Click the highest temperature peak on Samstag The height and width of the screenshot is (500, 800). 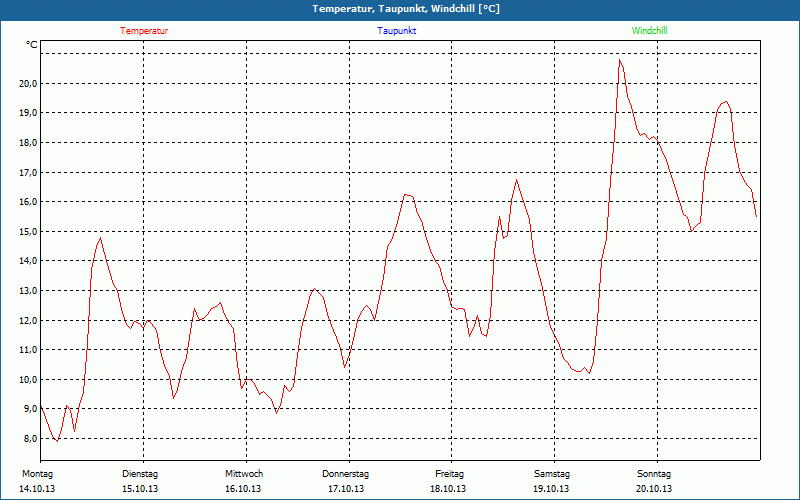coord(619,60)
